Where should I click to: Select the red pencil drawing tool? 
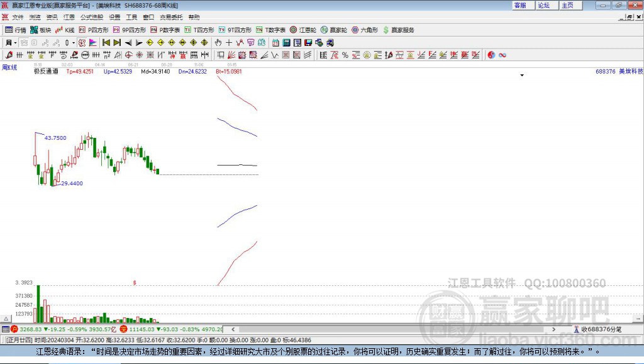point(9,55)
